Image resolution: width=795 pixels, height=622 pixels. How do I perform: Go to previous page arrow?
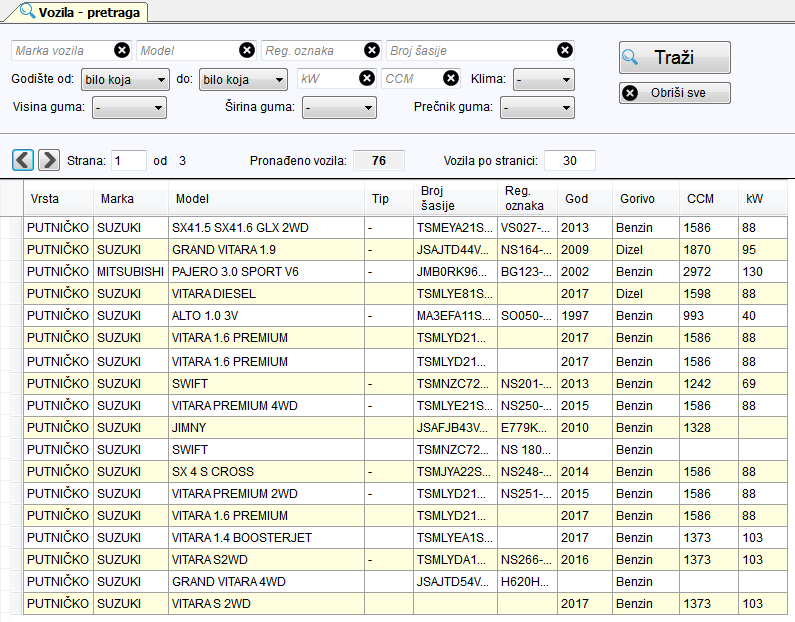(x=23, y=160)
